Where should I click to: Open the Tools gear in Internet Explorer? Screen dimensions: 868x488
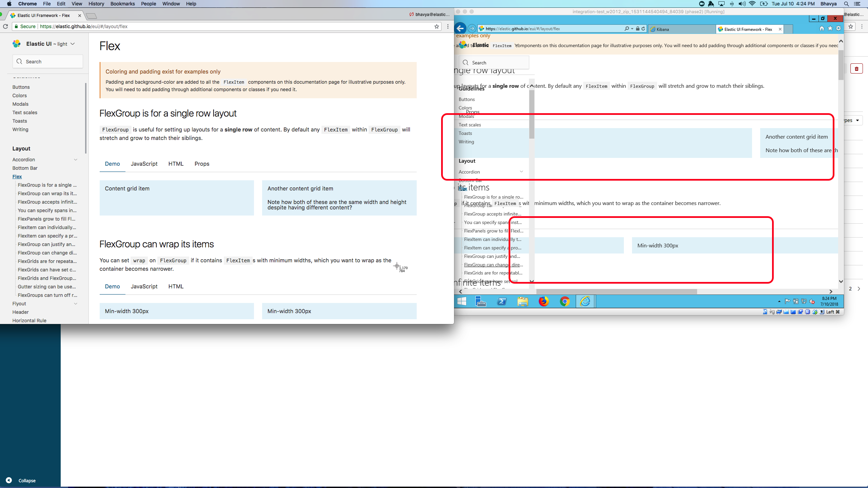tap(838, 28)
